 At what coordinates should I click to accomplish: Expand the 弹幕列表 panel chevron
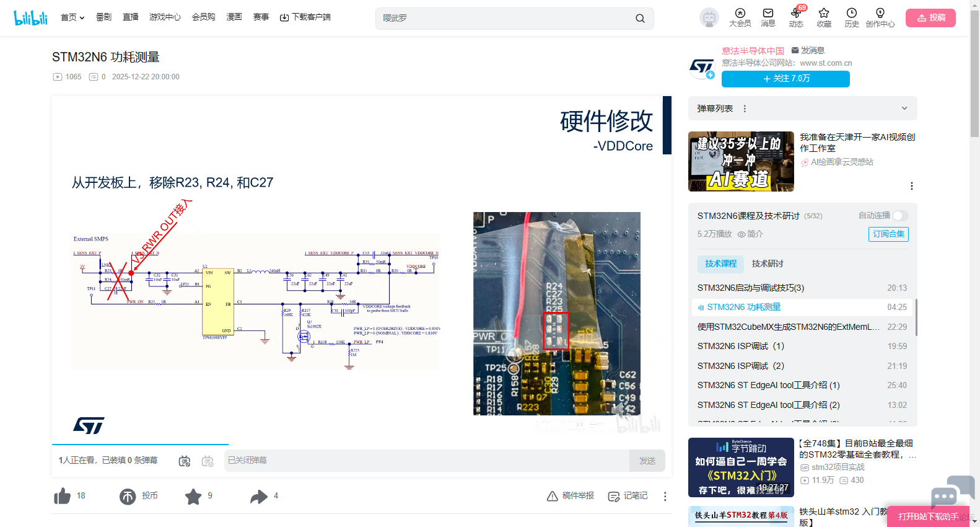click(904, 108)
